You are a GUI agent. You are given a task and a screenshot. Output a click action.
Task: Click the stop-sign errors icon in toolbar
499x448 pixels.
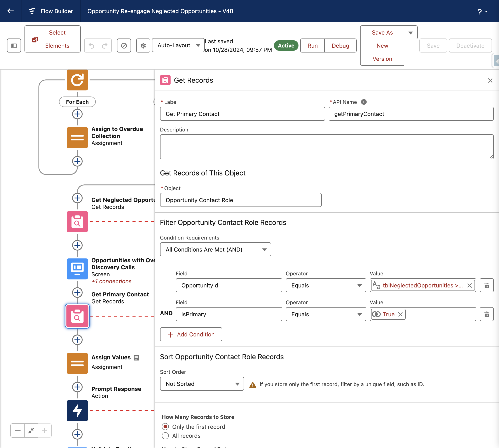click(124, 45)
